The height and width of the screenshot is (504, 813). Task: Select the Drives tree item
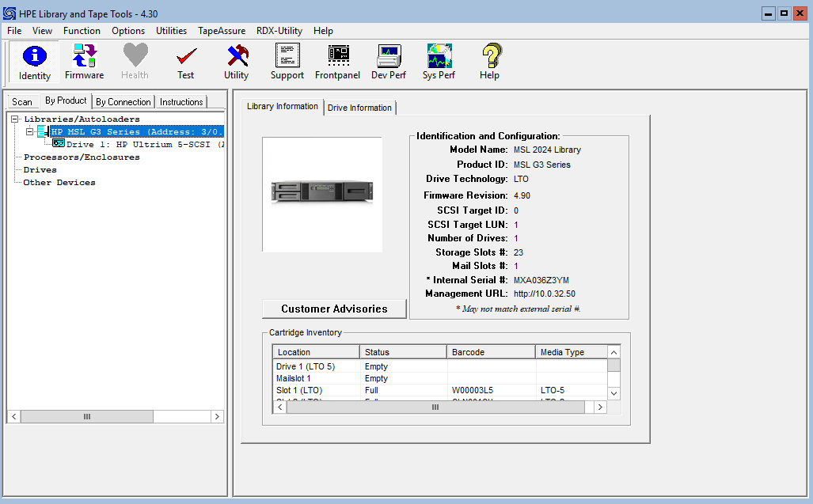[x=40, y=170]
